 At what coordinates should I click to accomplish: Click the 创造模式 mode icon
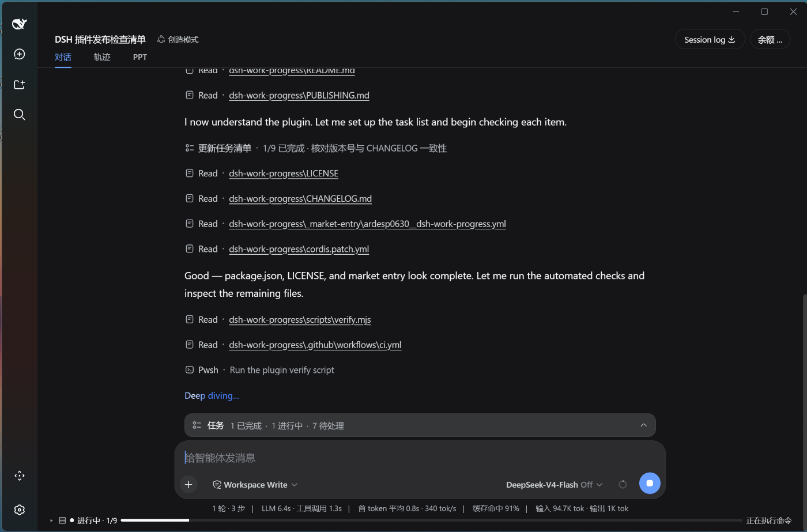(x=161, y=39)
